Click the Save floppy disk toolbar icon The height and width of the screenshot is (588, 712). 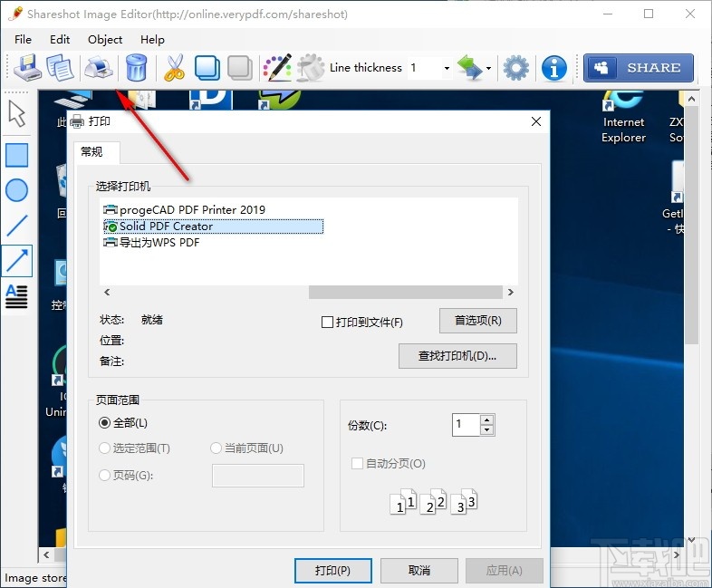[x=27, y=68]
